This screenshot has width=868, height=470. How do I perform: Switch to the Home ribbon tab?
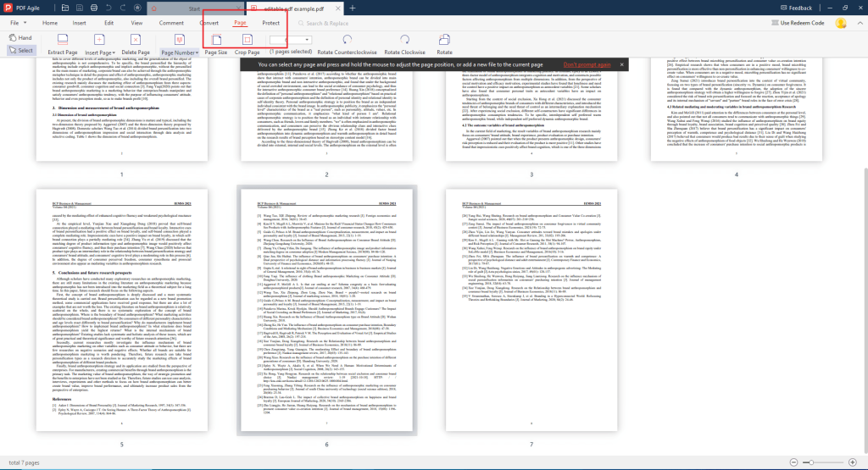(x=50, y=23)
